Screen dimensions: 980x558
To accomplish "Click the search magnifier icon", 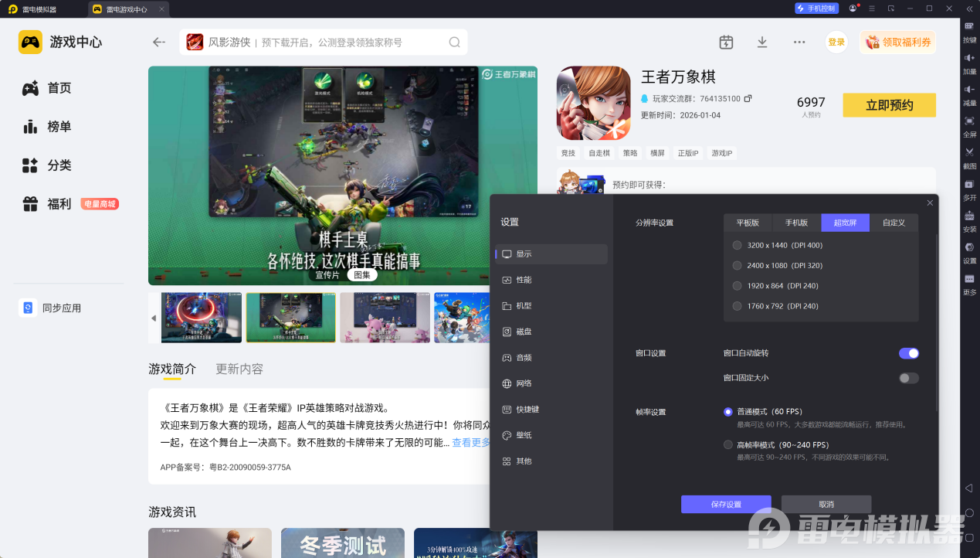I will [x=454, y=43].
